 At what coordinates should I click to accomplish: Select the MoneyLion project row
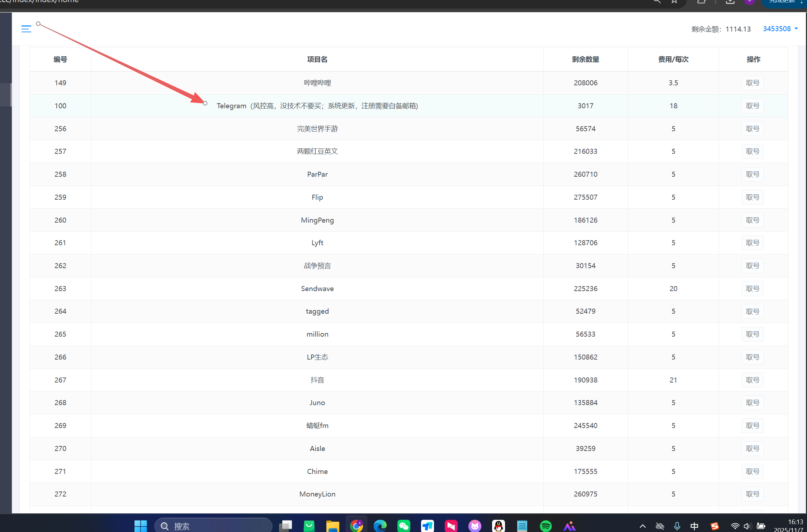point(317,494)
